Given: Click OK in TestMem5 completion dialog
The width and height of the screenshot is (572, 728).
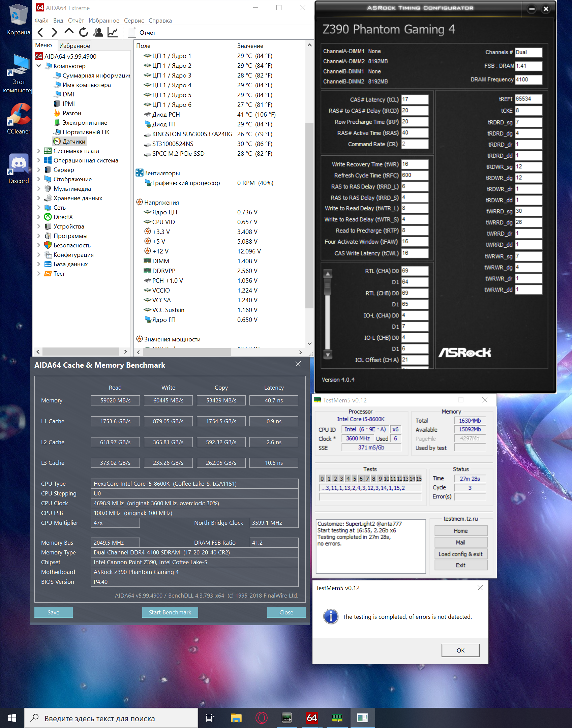Looking at the screenshot, I should [460, 650].
